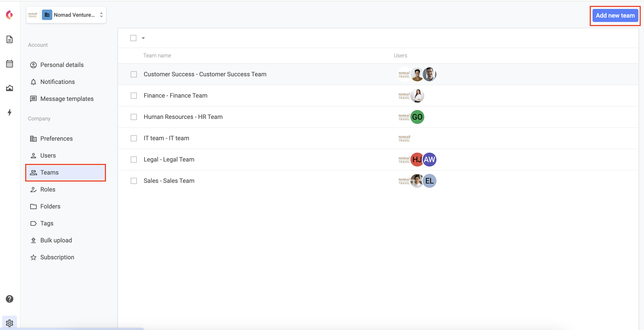Screen dimensions: 644x330
Task: Go to Notifications settings
Action: point(66,82)
